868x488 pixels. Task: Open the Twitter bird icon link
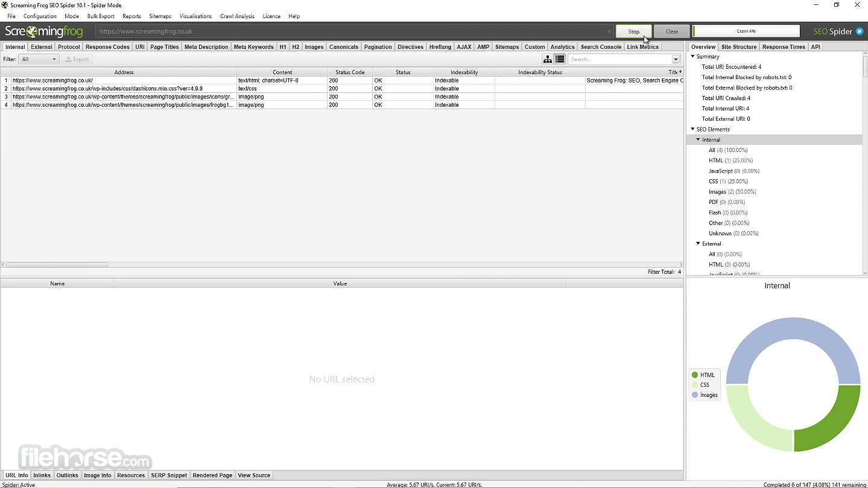click(x=860, y=31)
